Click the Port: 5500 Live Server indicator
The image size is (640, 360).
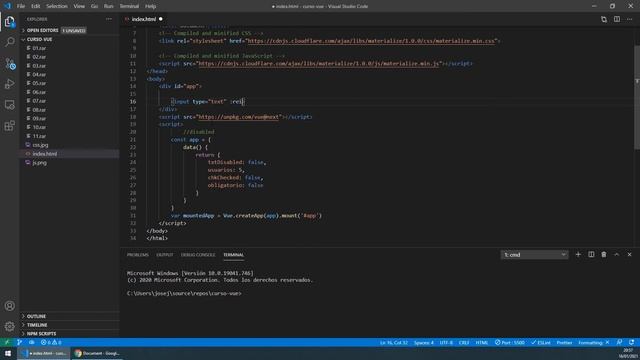(x=509, y=342)
